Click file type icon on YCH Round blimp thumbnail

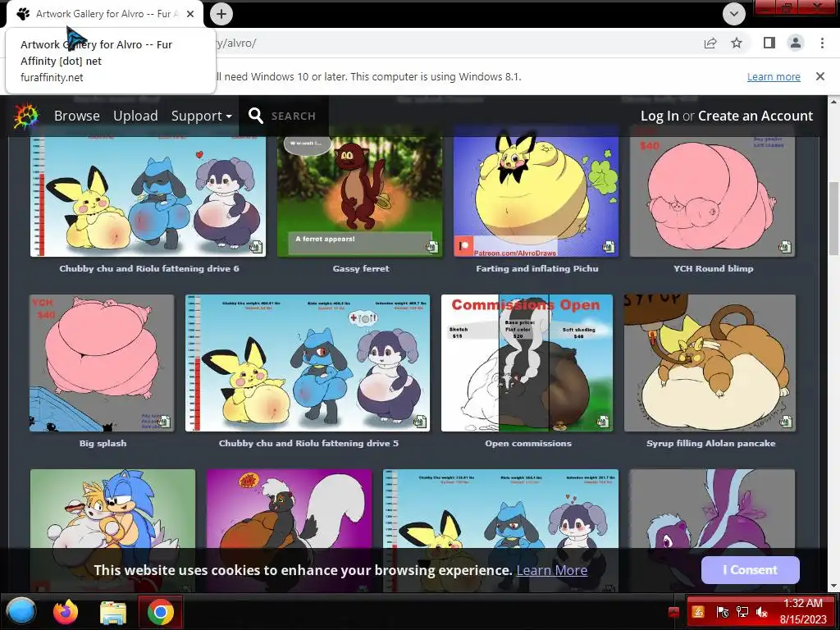click(x=785, y=246)
